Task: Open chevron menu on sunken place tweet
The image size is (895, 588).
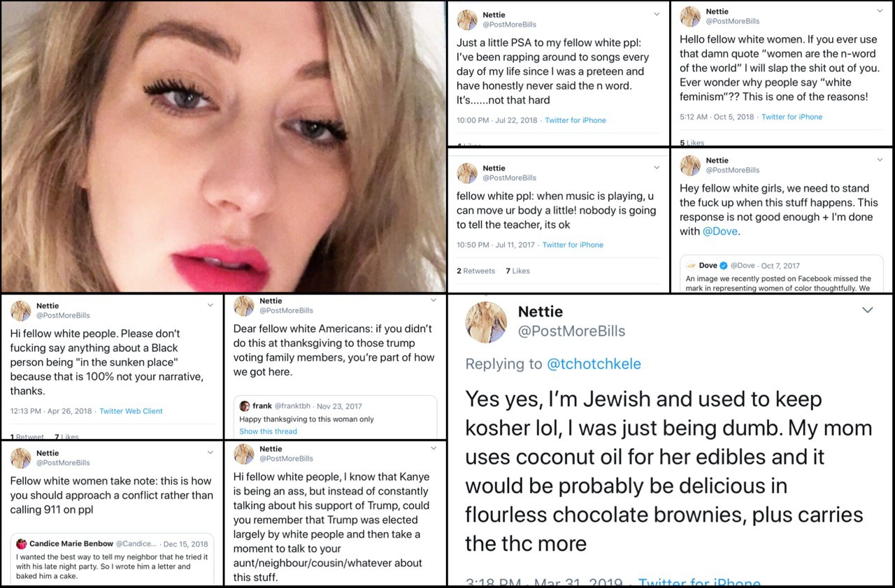Action: [x=210, y=305]
